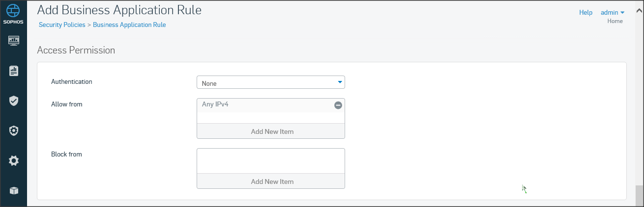Open the Help link

point(585,12)
